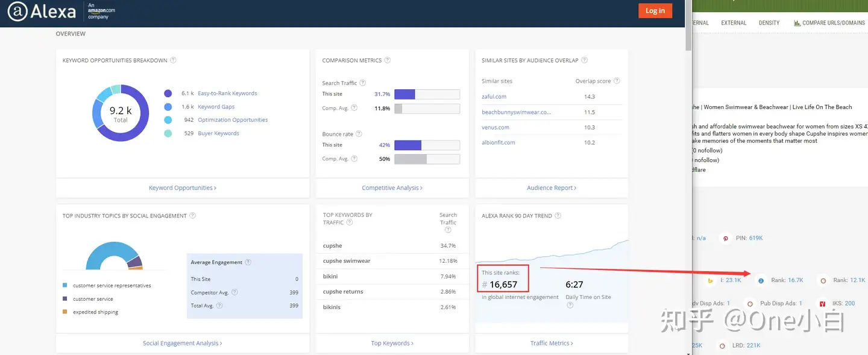This screenshot has height=355, width=868.
Task: Click the Log in button
Action: (x=655, y=11)
